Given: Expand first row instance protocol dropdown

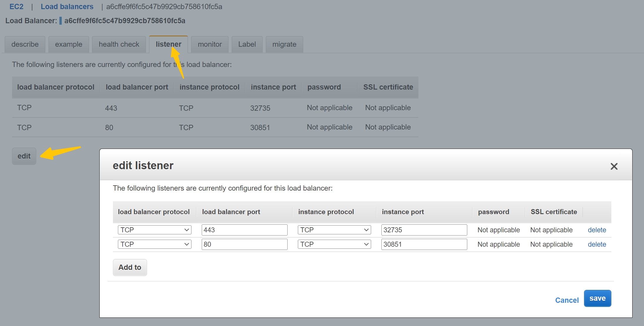Looking at the screenshot, I should pos(334,230).
